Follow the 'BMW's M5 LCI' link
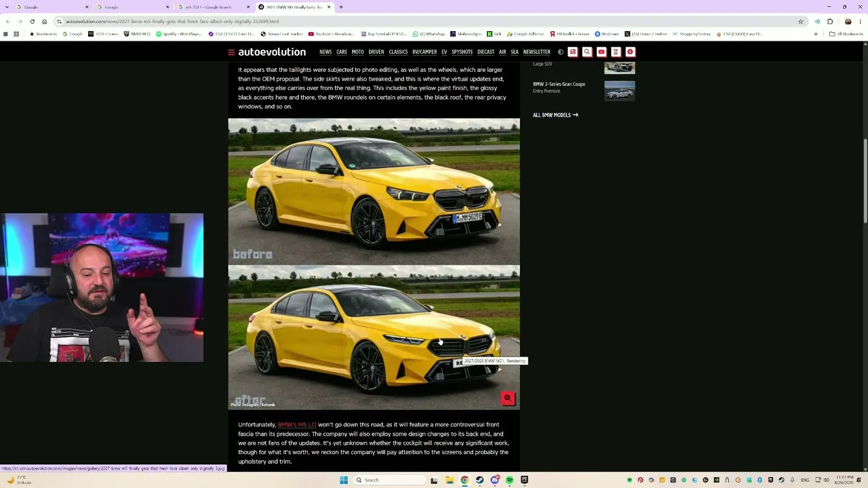Screen dimensions: 868x488 [x=297, y=425]
